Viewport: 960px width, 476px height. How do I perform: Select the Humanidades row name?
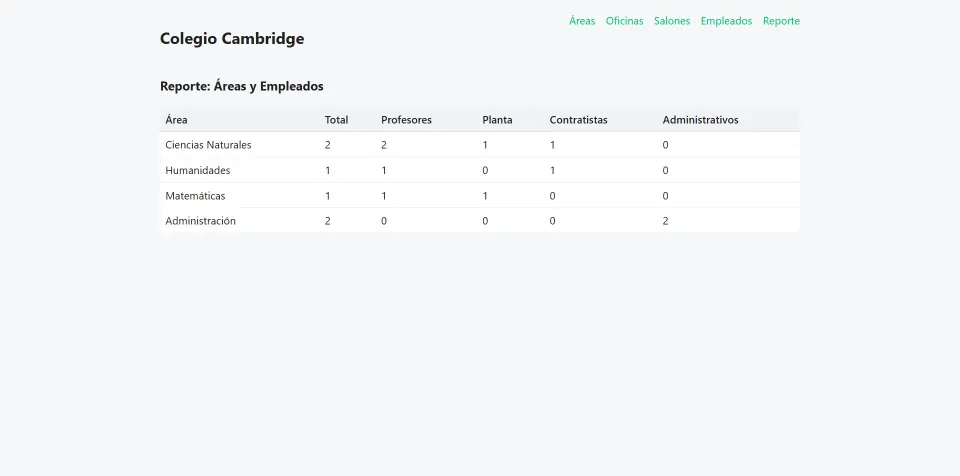click(198, 170)
